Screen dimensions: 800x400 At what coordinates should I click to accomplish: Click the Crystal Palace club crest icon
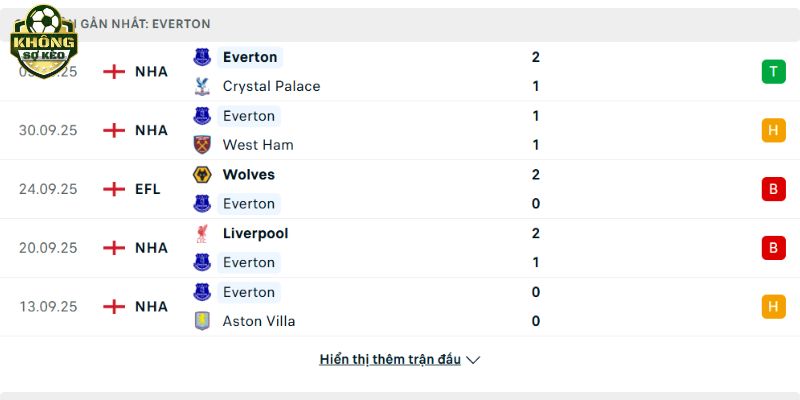click(x=202, y=86)
